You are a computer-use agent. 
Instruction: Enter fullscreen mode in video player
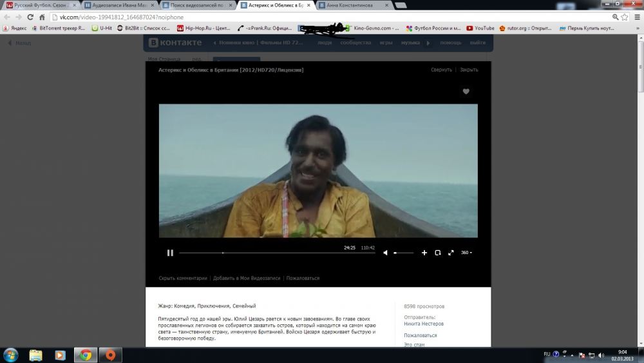(451, 253)
